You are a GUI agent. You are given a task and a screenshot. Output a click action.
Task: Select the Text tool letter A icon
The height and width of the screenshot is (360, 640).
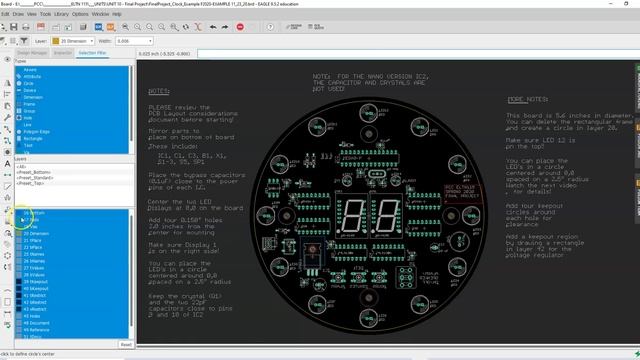pos(7,164)
